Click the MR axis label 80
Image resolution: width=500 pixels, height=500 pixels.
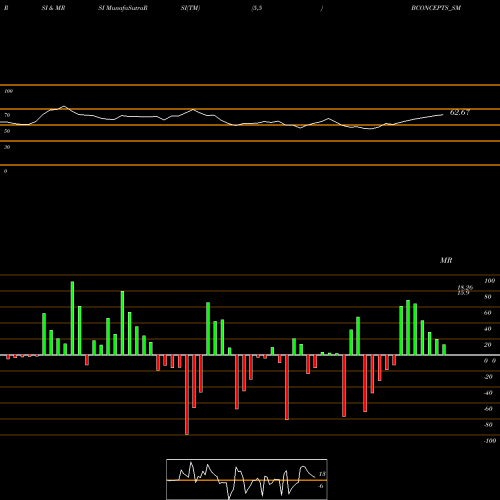coord(488,297)
